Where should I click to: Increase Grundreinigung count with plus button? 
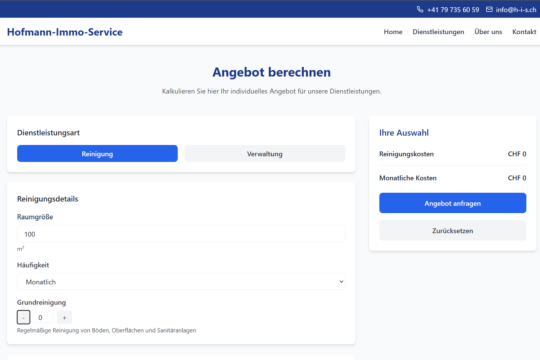[x=64, y=317]
